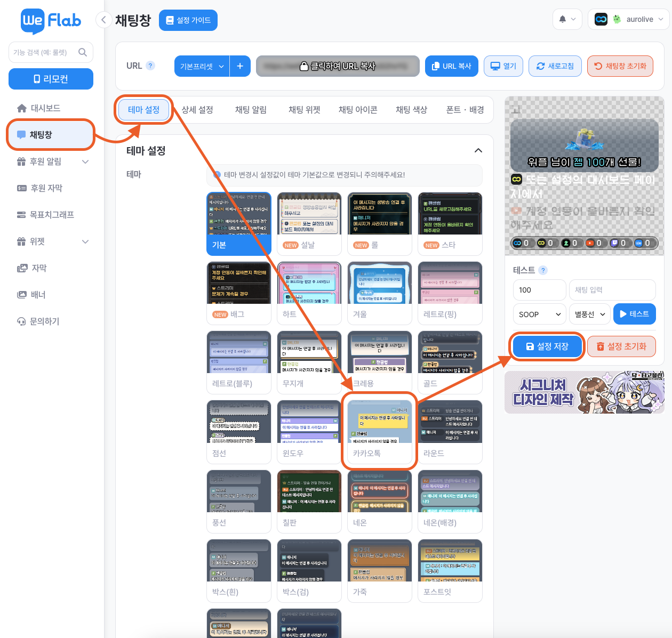Focus the 기능 검색 search field
The width and height of the screenshot is (672, 638).
point(51,52)
